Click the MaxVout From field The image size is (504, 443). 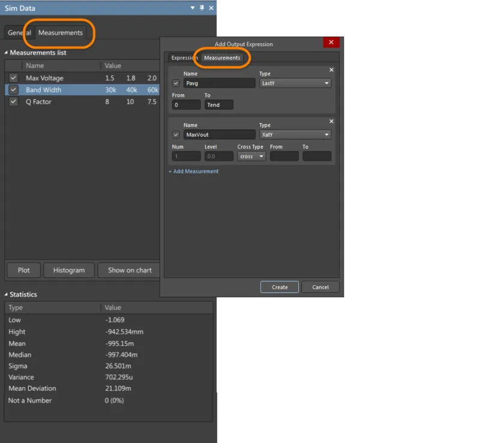284,157
